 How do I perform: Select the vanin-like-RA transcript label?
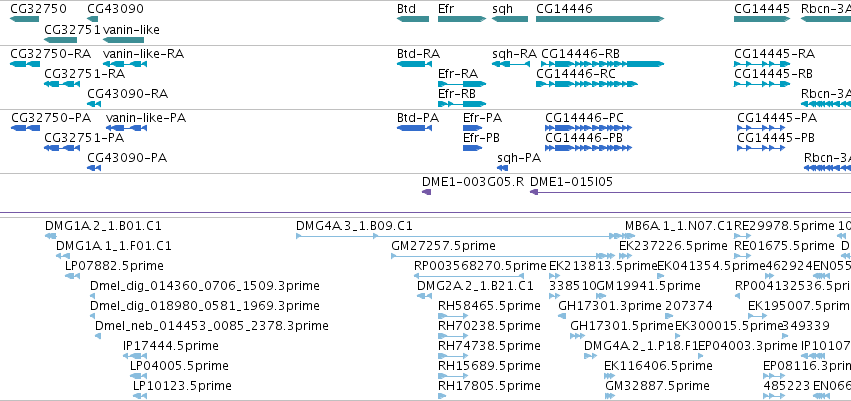click(x=143, y=54)
